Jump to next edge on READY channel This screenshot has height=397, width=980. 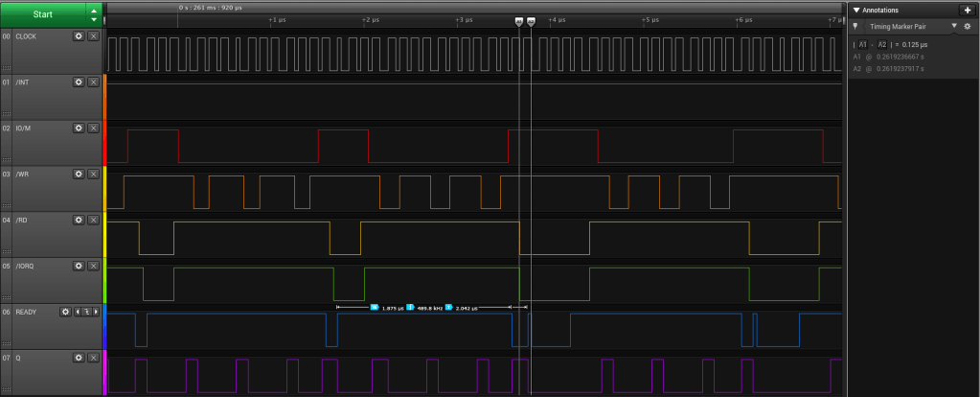[x=94, y=312]
